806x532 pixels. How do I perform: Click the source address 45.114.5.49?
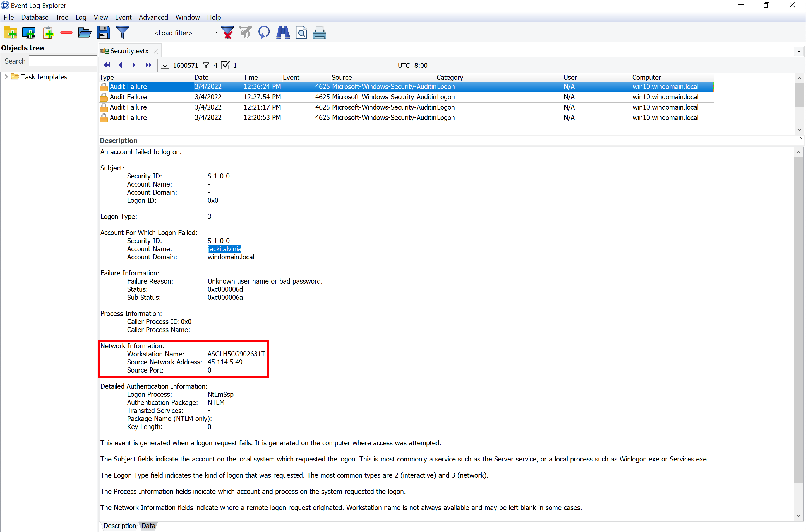[x=225, y=362]
